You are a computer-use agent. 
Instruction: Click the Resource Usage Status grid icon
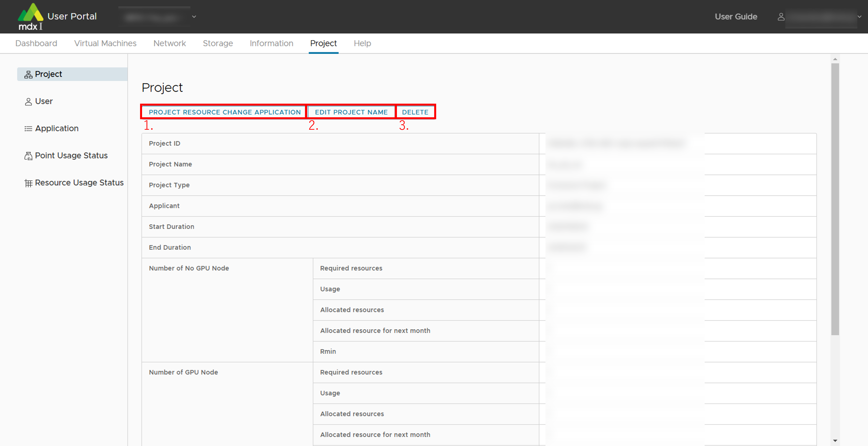(28, 183)
